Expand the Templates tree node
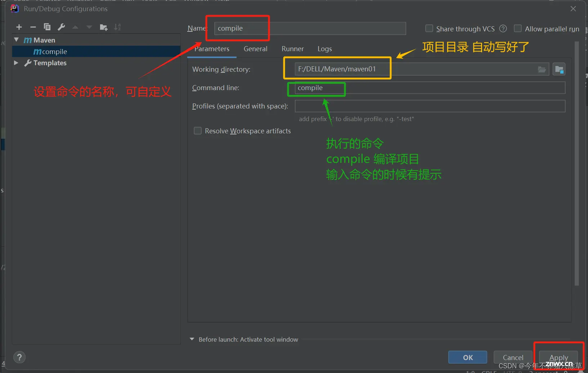The width and height of the screenshot is (588, 373). tap(16, 63)
